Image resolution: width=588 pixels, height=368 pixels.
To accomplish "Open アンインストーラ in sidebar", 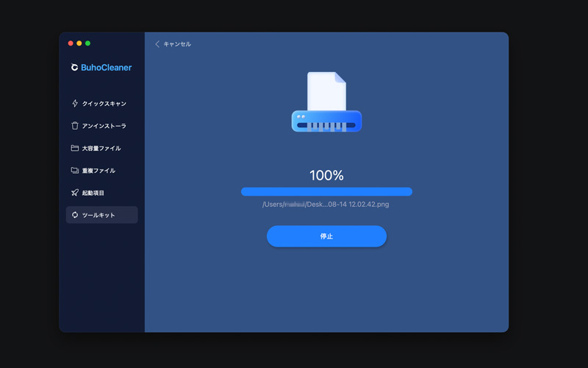I will 102,126.
